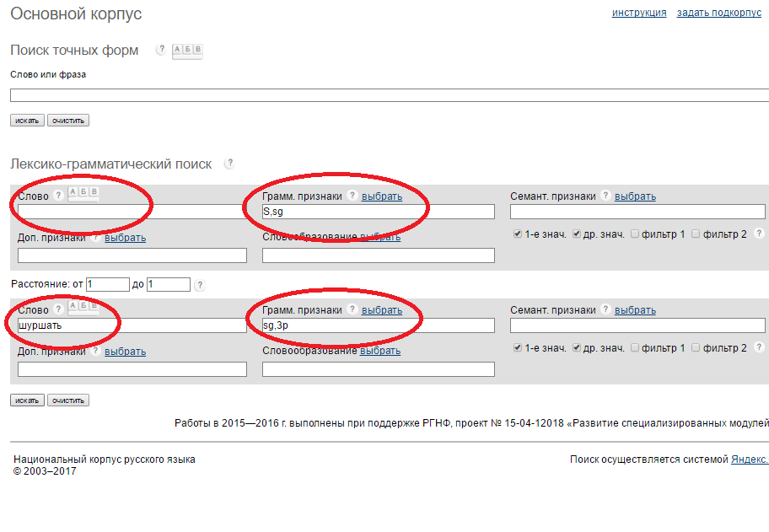The image size is (769, 532).
Task: Focus first 'Словообразование' input field
Action: 378,255
